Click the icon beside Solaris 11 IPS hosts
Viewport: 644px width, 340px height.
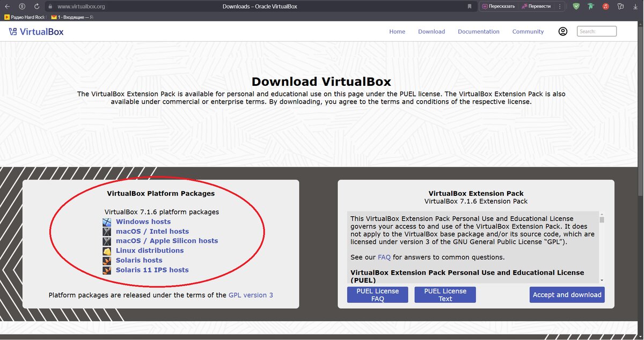point(107,270)
